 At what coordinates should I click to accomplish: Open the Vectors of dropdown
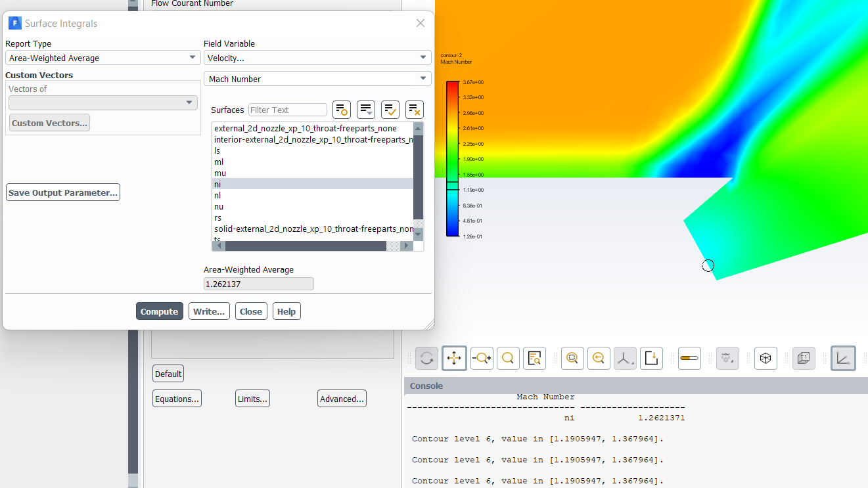pyautogui.click(x=103, y=102)
